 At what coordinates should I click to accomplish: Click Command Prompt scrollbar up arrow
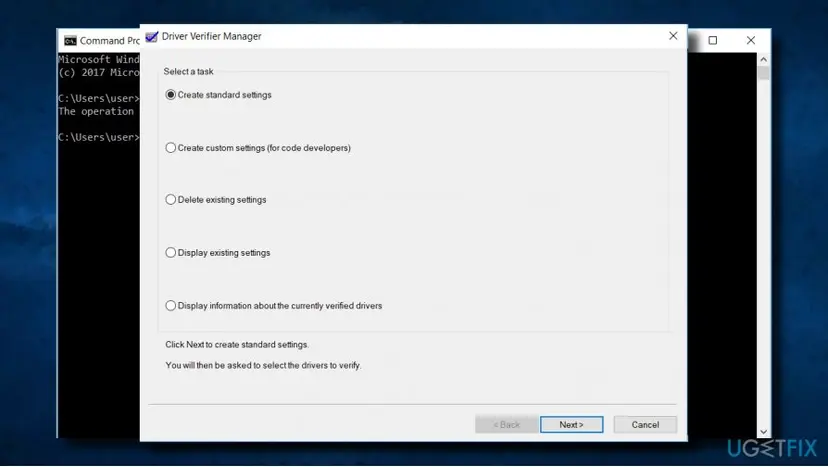pyautogui.click(x=763, y=60)
